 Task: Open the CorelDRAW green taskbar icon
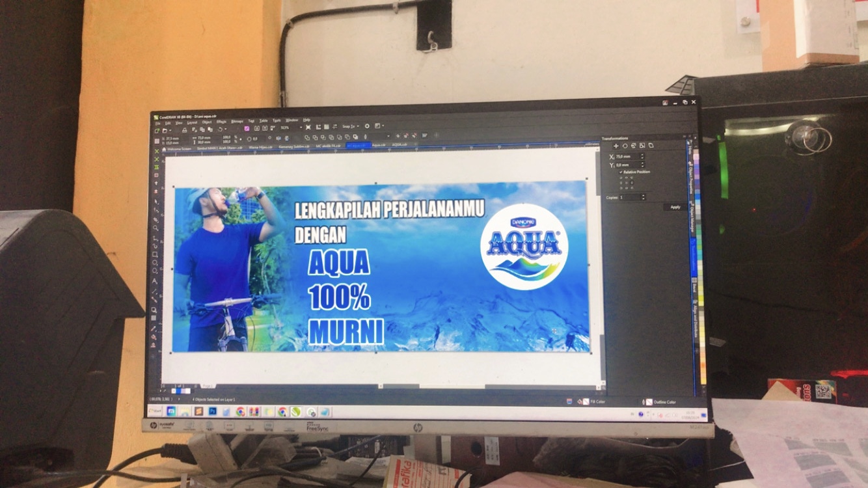coord(296,412)
